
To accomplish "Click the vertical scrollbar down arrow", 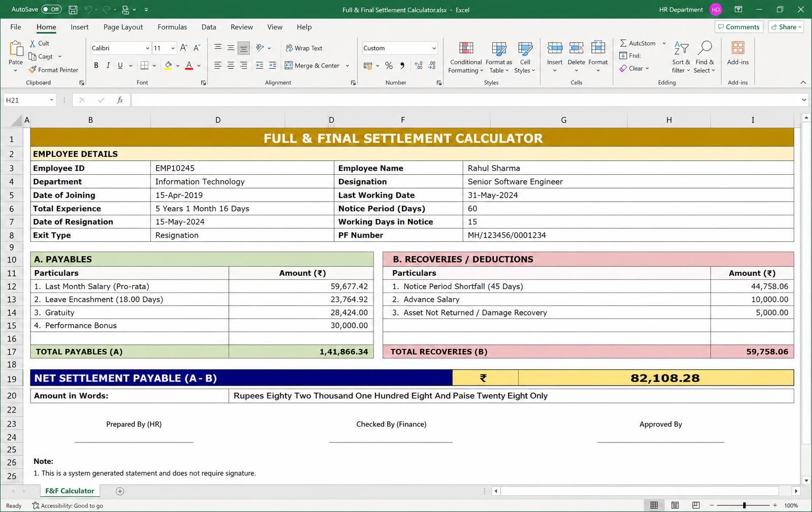I will click(806, 480).
